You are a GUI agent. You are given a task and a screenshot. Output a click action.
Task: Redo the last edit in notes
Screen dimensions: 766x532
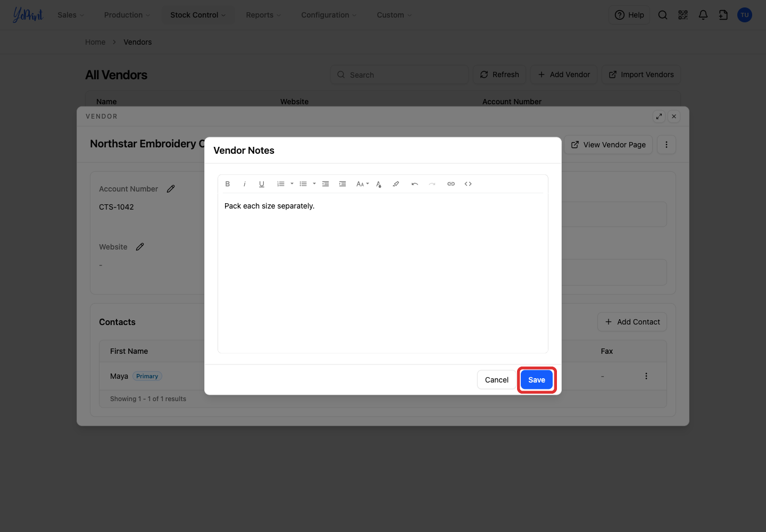coord(432,184)
